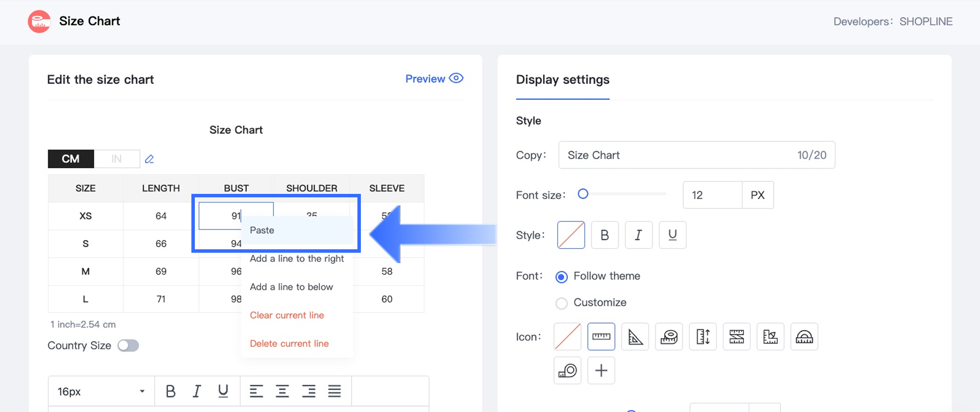This screenshot has height=412, width=980.
Task: Switch table units to IN
Action: (x=116, y=159)
